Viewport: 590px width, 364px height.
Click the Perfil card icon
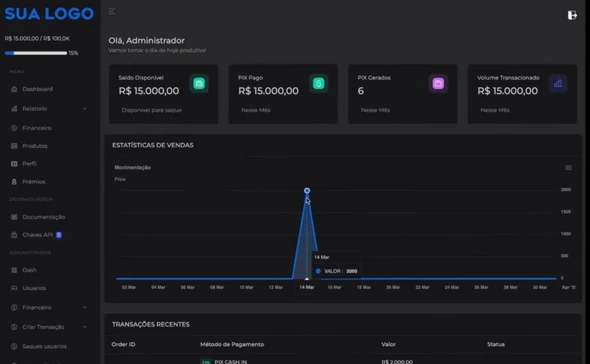(14, 164)
